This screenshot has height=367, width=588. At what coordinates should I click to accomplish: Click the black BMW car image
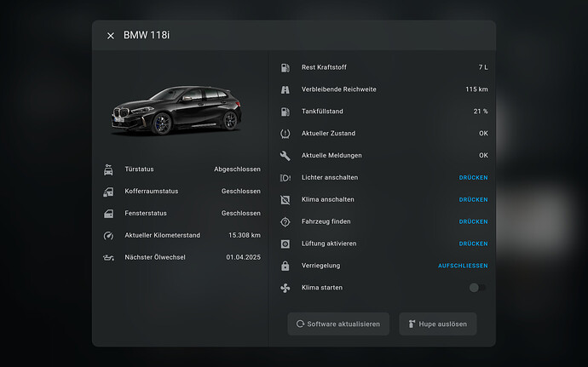point(176,110)
